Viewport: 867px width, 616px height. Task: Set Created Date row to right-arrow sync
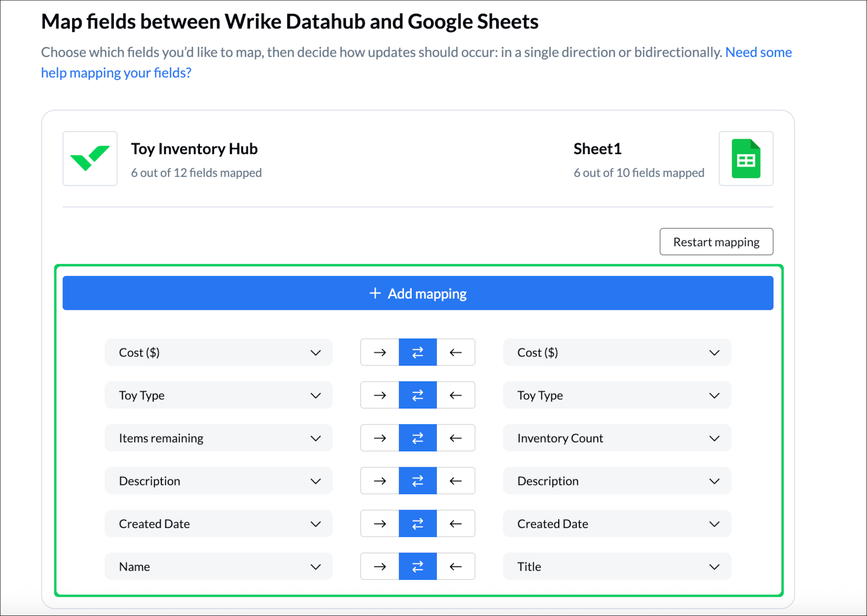point(380,524)
